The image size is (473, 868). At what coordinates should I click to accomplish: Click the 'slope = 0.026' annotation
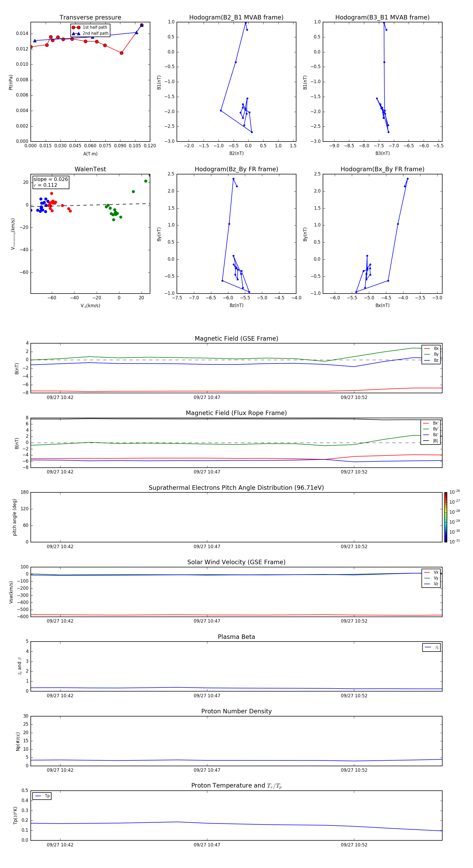tap(50, 179)
